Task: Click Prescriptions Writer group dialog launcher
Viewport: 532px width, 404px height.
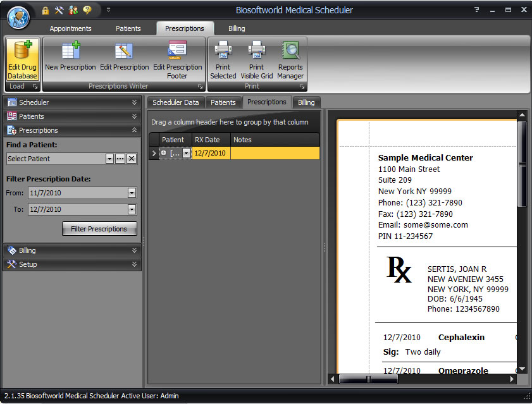Action: [x=200, y=87]
